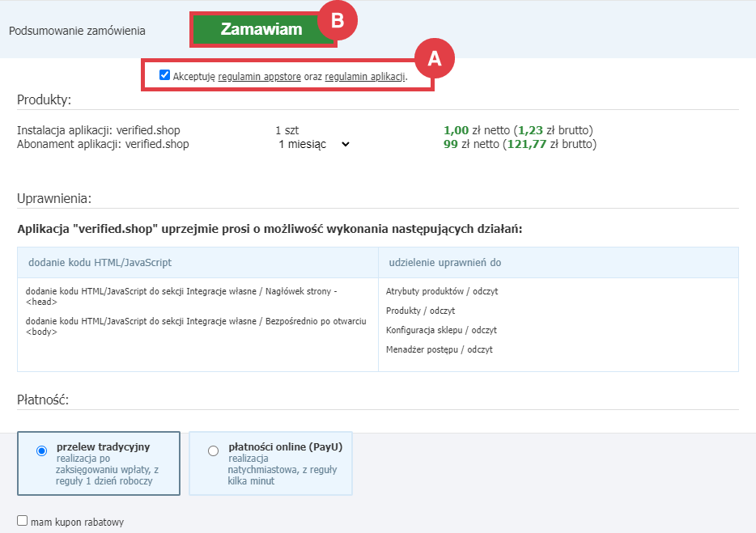Select Menadżer postępu / odczyt permission entry
The height and width of the screenshot is (533, 756).
tap(439, 349)
